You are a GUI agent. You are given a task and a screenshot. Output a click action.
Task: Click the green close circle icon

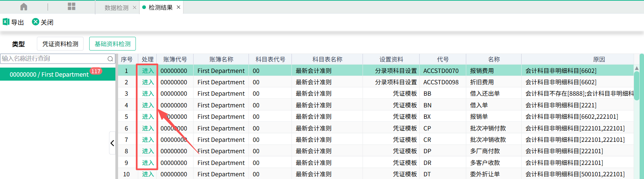(36, 22)
